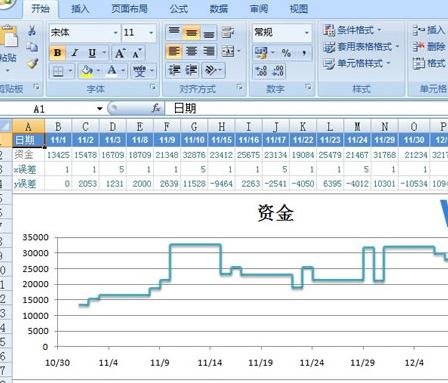The image size is (448, 383).
Task: Toggle Italic formatting
Action: click(75, 53)
